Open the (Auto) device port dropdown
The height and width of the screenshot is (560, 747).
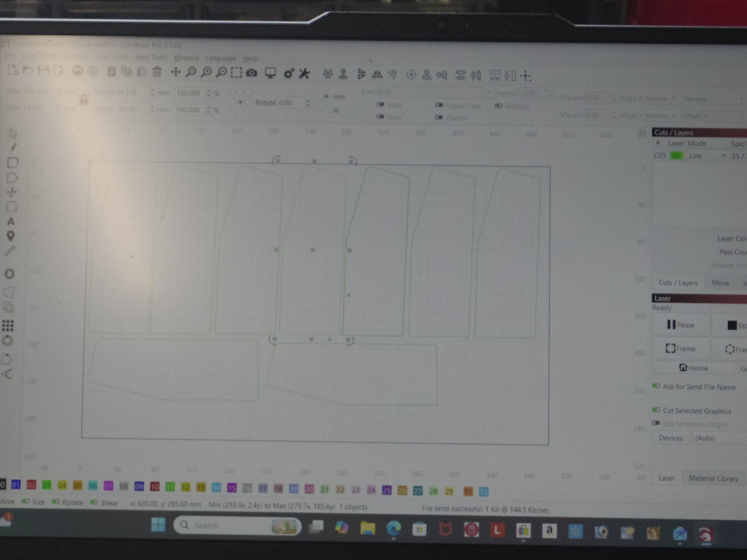coord(720,438)
